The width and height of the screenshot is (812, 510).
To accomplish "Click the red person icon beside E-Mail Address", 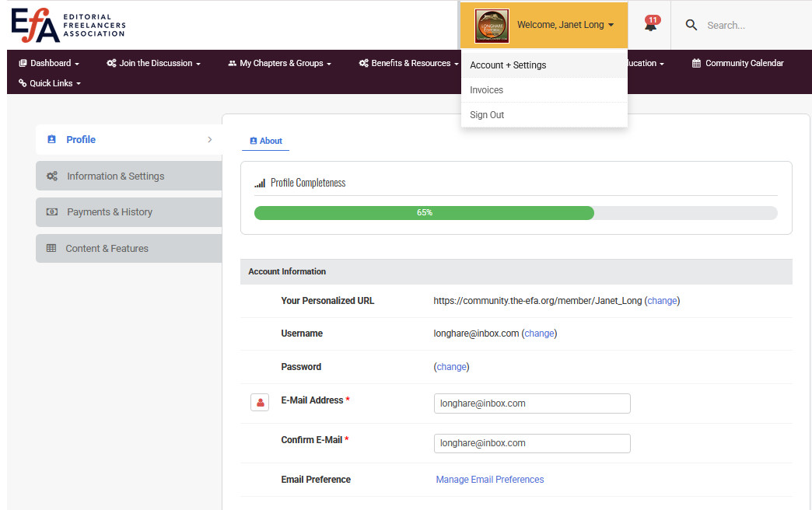I will pyautogui.click(x=260, y=403).
